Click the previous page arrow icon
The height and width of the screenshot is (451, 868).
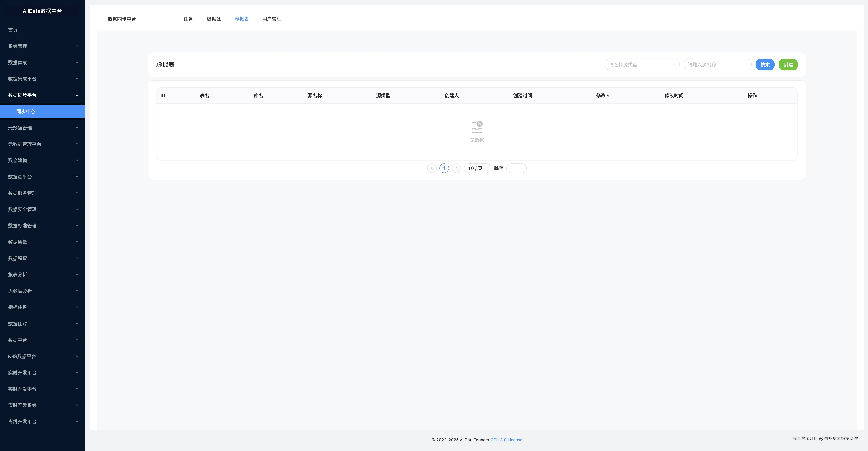point(432,168)
